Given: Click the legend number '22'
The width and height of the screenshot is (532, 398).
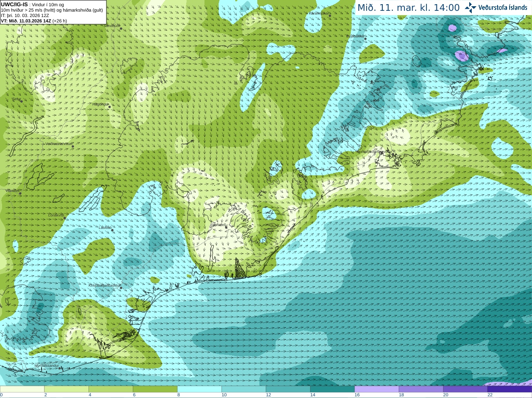Looking at the screenshot, I should click(x=490, y=395).
